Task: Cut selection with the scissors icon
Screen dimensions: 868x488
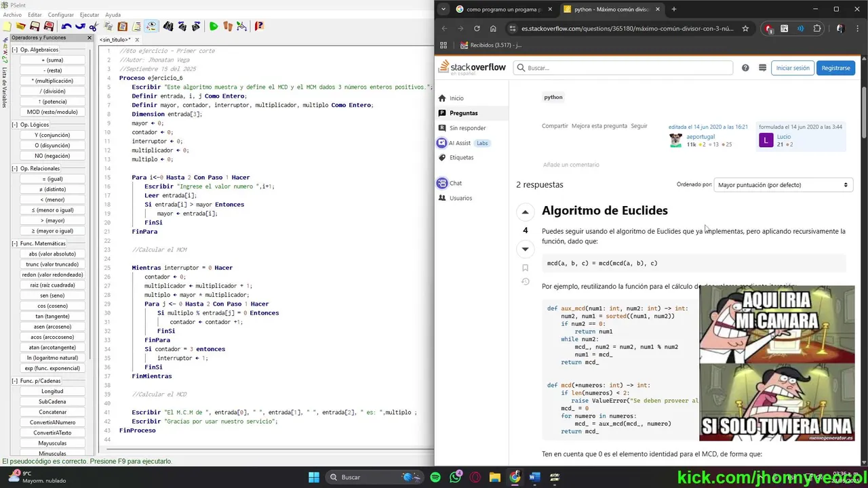Action: [94, 26]
